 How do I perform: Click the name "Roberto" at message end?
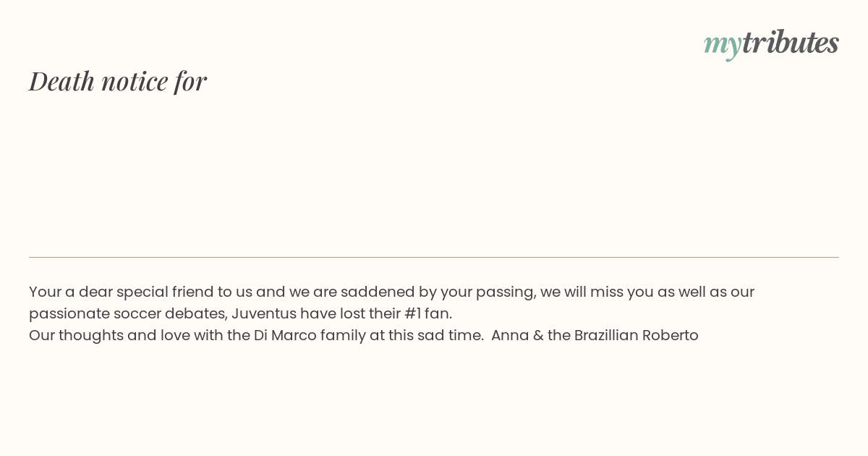point(671,335)
